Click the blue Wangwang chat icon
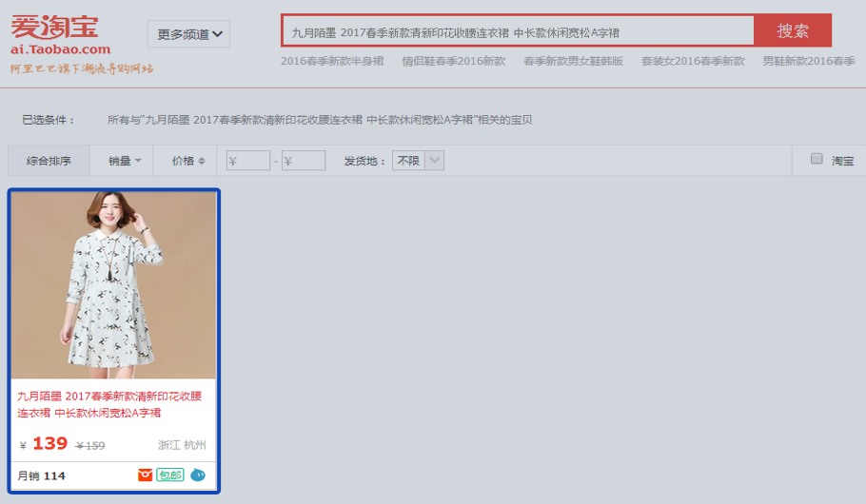866x504 pixels. [x=198, y=475]
